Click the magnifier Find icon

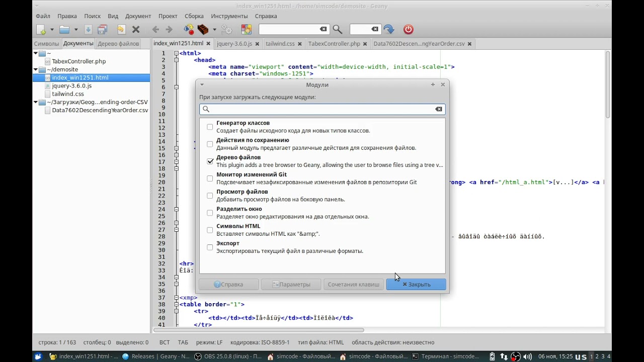click(337, 30)
